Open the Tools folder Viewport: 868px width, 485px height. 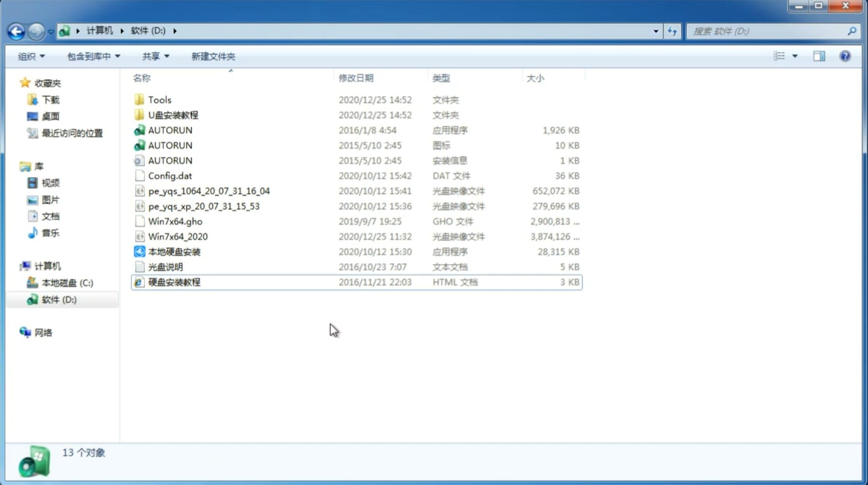click(159, 99)
